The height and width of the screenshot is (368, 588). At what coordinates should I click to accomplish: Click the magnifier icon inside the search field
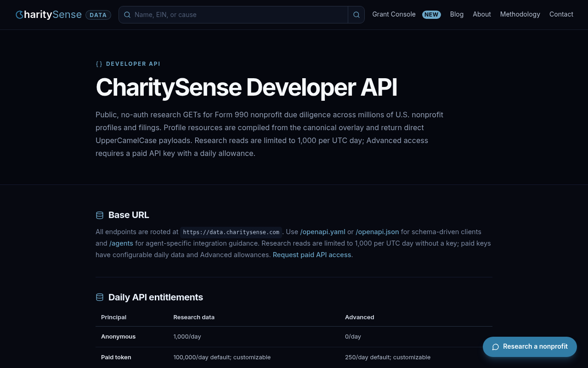pos(127,15)
